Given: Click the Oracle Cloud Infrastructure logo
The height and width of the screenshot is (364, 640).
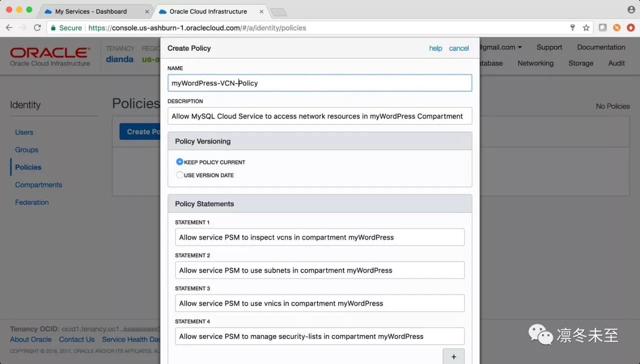Looking at the screenshot, I should [50, 56].
